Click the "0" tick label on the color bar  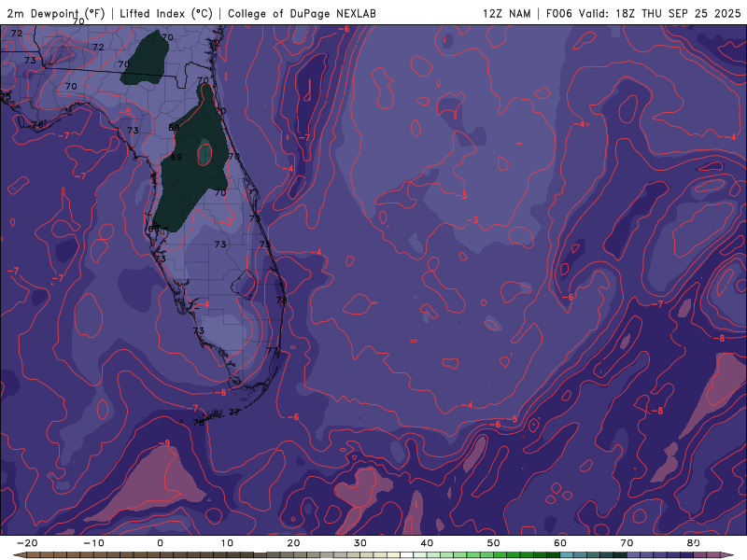coord(160,542)
